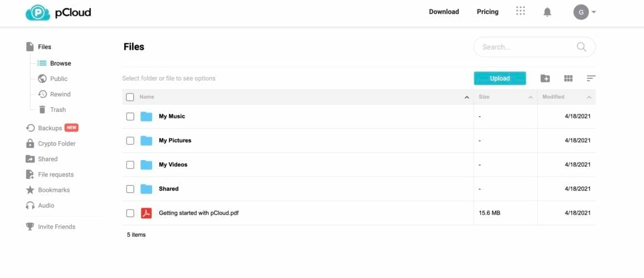Image resolution: width=644 pixels, height=278 pixels.
Task: Open the Crypto Folder section
Action: click(57, 143)
